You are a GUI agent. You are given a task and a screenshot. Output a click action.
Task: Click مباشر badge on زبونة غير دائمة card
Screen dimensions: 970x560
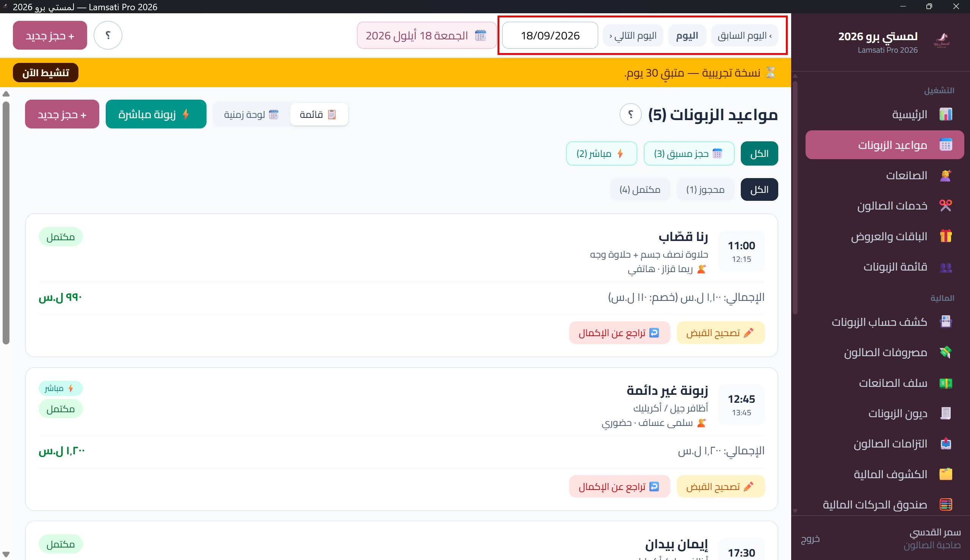[x=60, y=388]
